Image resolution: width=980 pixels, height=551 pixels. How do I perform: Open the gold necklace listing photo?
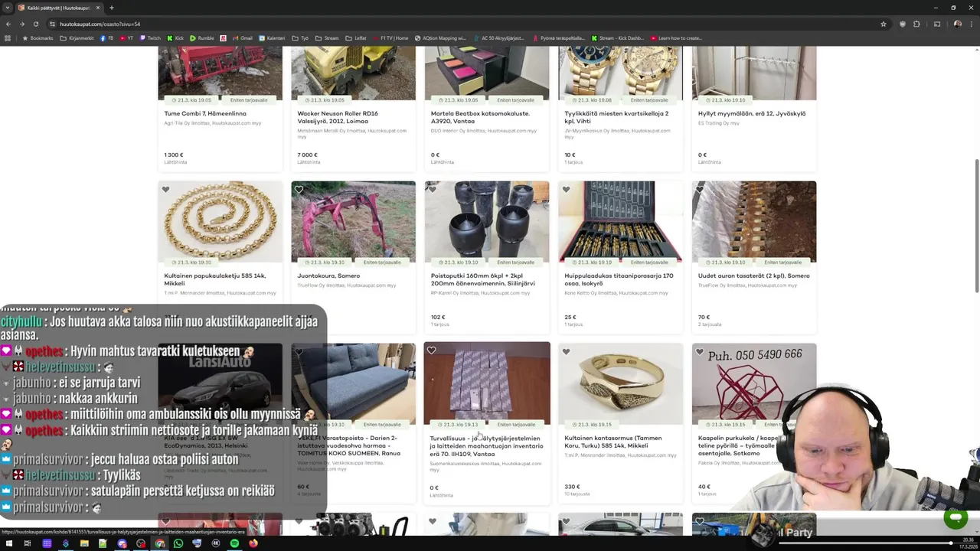[220, 222]
